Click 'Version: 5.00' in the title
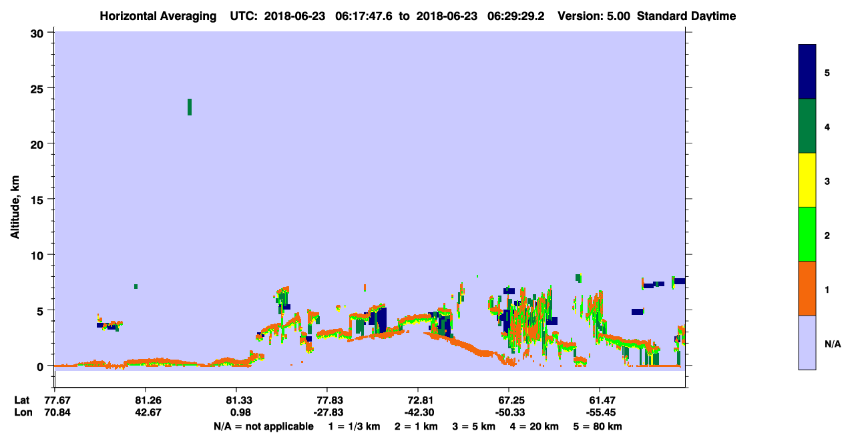The image size is (868, 445). click(x=594, y=16)
